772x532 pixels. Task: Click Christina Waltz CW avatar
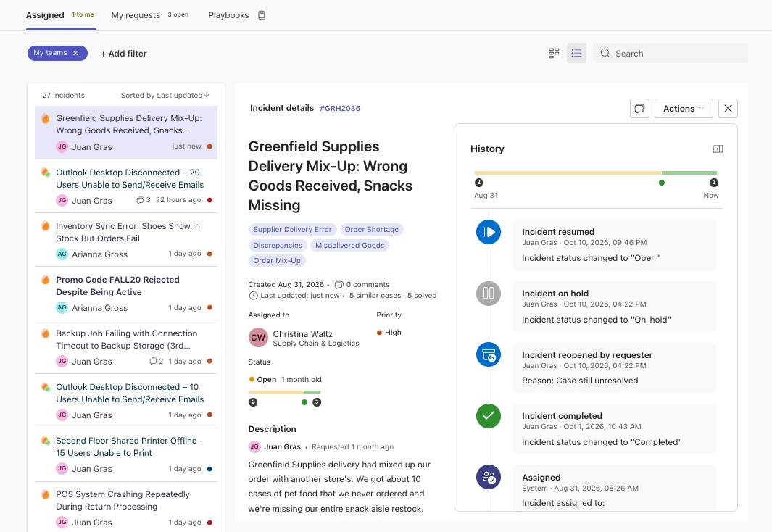click(258, 338)
